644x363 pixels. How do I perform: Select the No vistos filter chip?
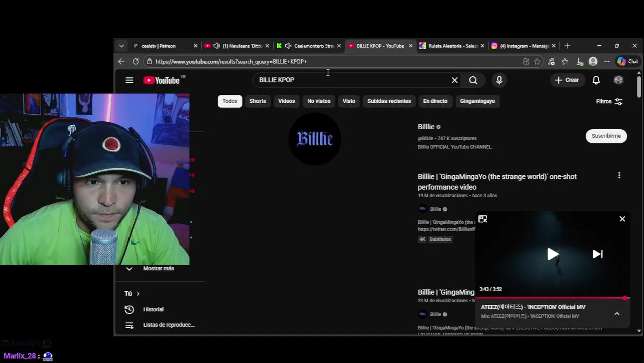coord(319,101)
